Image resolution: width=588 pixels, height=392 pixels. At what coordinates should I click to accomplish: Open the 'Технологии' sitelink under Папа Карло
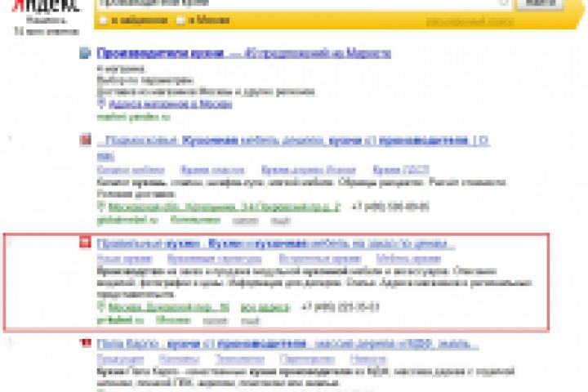pyautogui.click(x=239, y=359)
